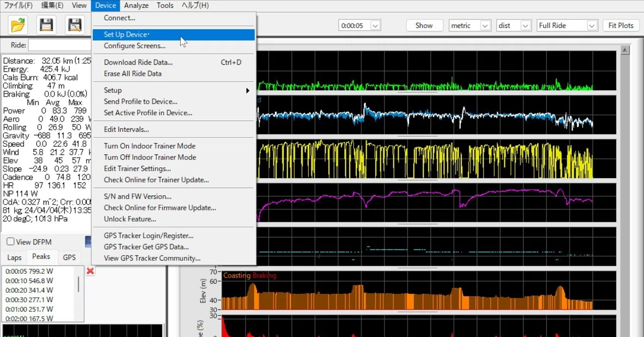Viewport: 644px width, 337px height.
Task: Select Send Profile to Device...
Action: pos(174,102)
